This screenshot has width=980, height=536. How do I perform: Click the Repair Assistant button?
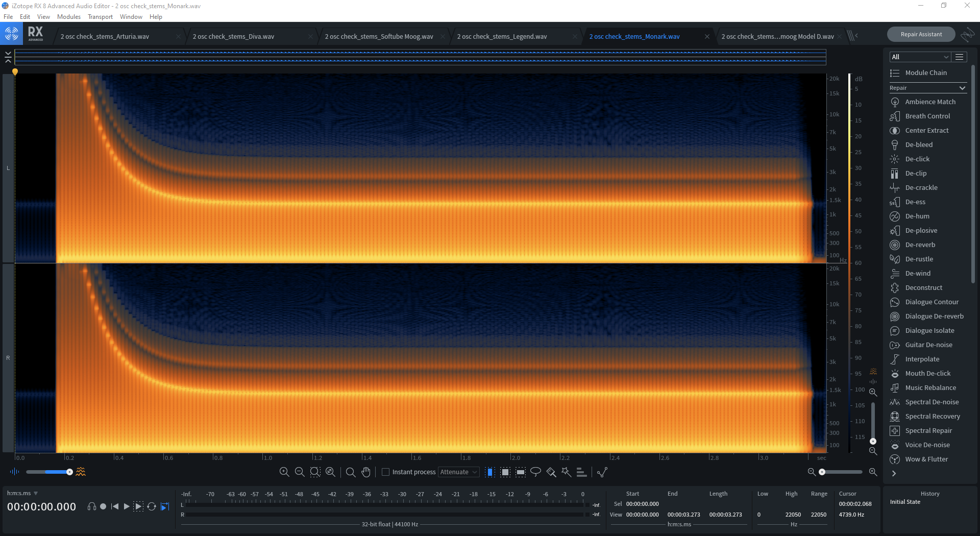pyautogui.click(x=921, y=34)
